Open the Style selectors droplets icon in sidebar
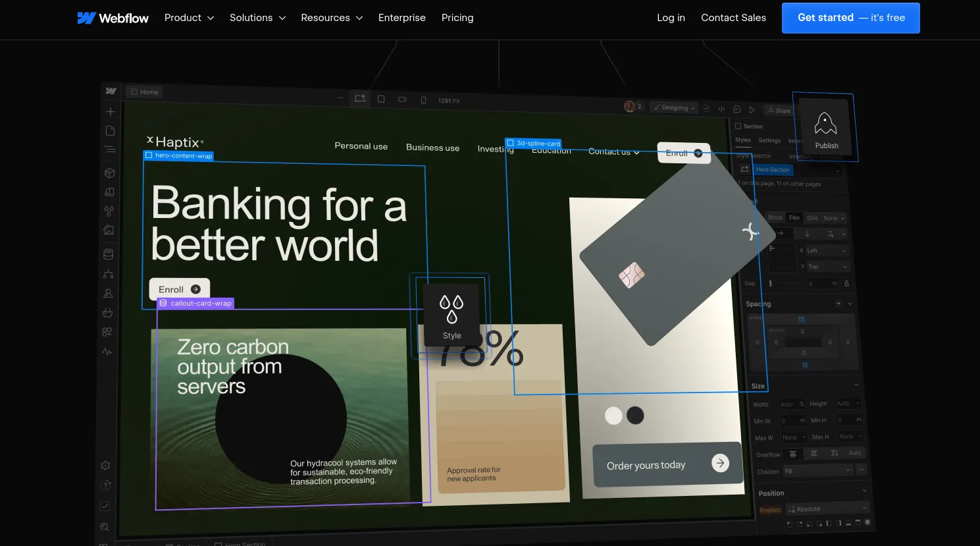Viewport: 980px width, 546px height. (109, 211)
